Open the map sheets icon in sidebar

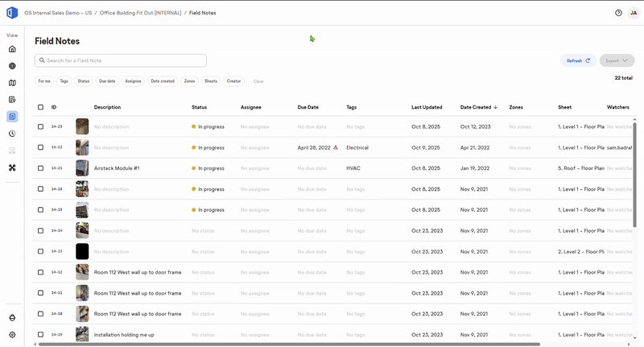(12, 83)
